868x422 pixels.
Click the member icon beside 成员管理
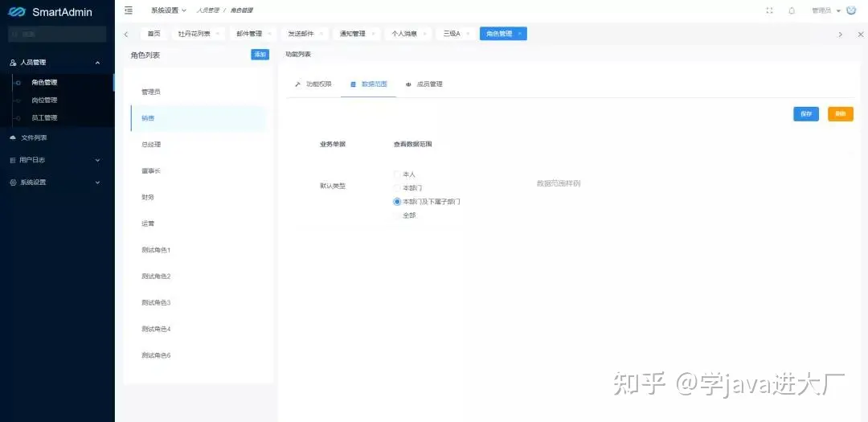coord(408,84)
